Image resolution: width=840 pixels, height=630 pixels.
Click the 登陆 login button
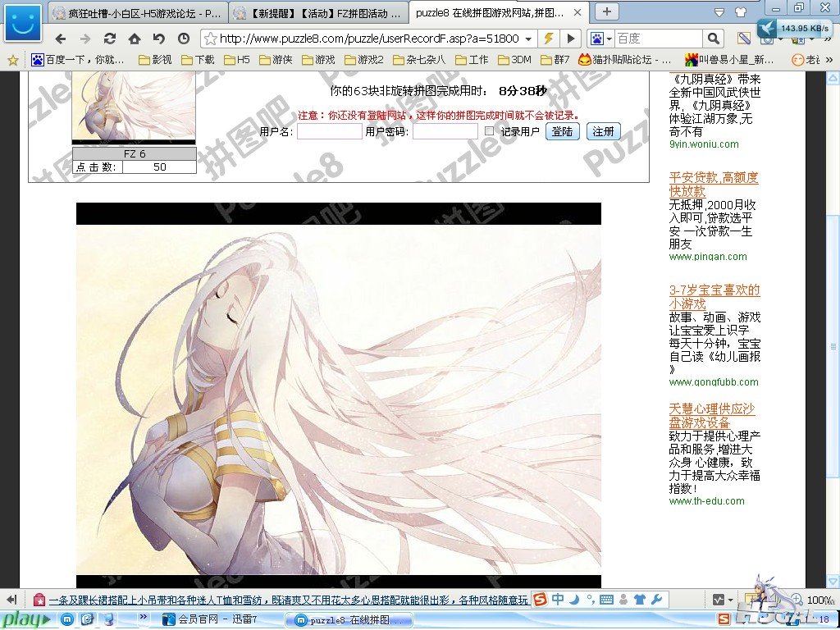pos(563,131)
